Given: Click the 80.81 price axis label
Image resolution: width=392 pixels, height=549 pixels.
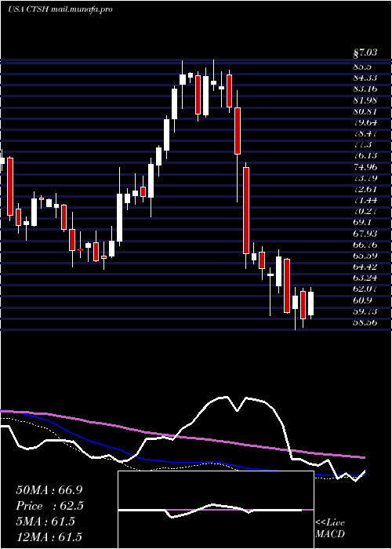Looking at the screenshot, I should (x=365, y=112).
